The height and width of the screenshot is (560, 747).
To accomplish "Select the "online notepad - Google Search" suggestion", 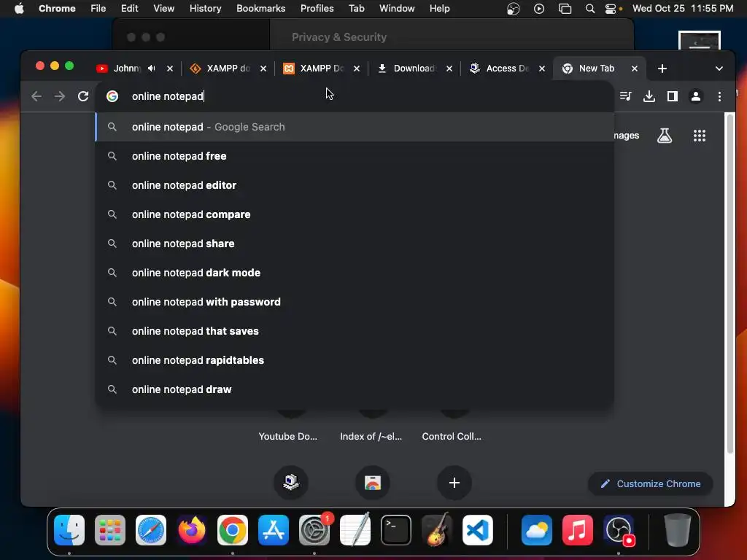I will coord(355,127).
